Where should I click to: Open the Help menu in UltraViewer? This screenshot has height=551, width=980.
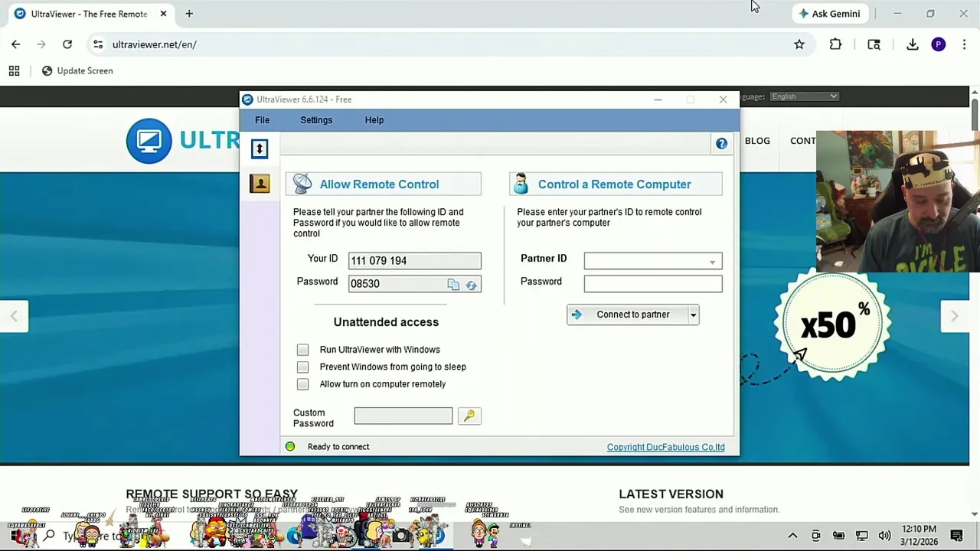[374, 120]
